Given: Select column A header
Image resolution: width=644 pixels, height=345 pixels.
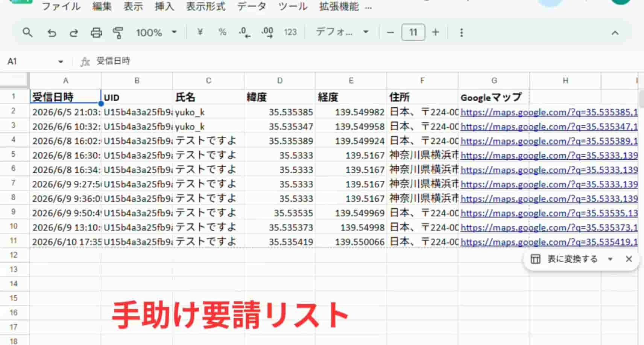Looking at the screenshot, I should tap(65, 81).
